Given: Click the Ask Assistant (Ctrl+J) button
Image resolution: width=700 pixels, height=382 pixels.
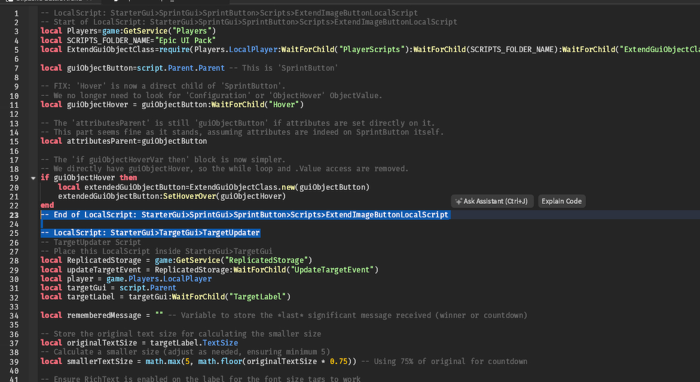Looking at the screenshot, I should pyautogui.click(x=492, y=201).
